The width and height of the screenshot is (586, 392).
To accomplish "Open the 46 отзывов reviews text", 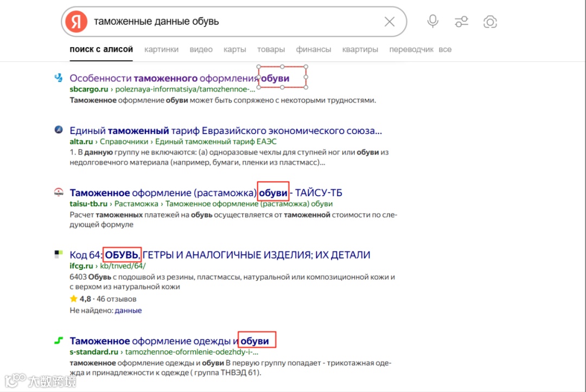I will (116, 299).
